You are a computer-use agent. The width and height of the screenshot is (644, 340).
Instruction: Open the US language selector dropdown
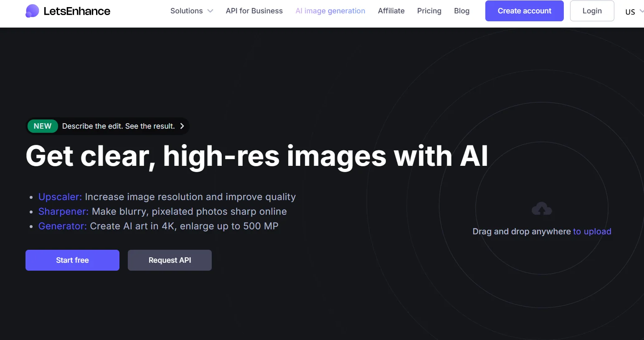(x=633, y=12)
